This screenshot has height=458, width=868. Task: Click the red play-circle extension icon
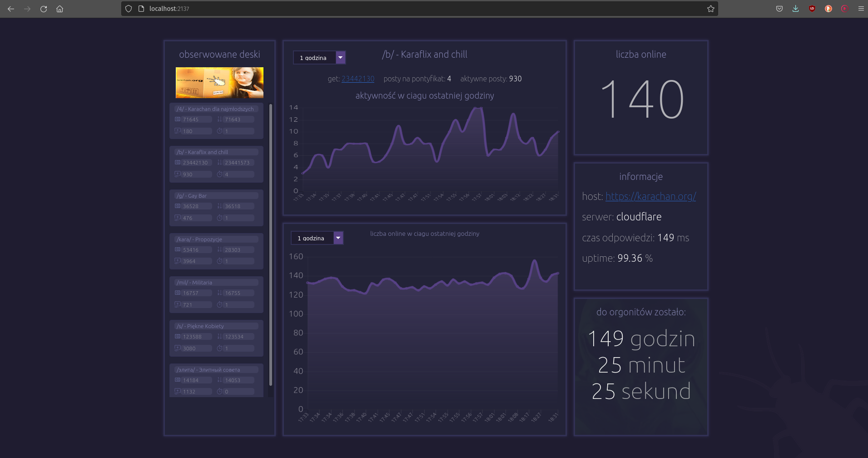click(x=844, y=9)
